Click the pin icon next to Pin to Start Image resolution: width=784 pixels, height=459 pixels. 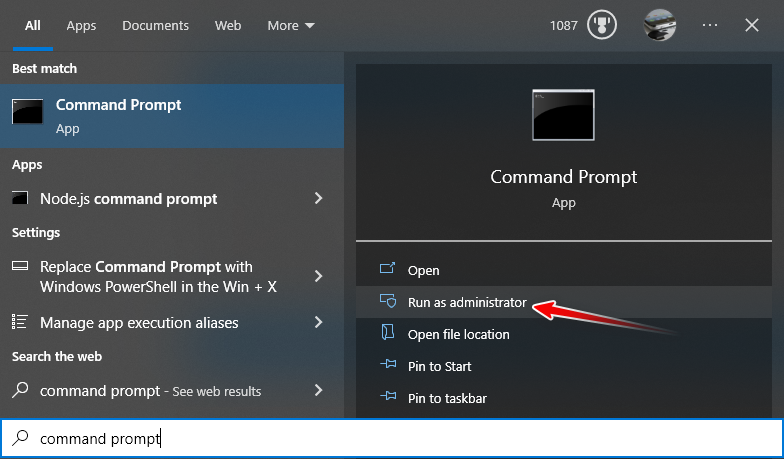388,366
